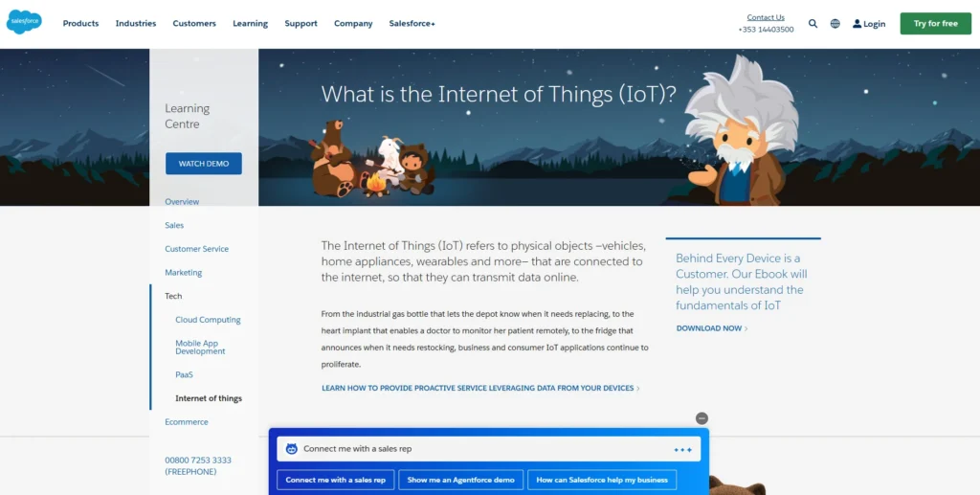Click the DOWNLOAD NOW link

click(712, 328)
